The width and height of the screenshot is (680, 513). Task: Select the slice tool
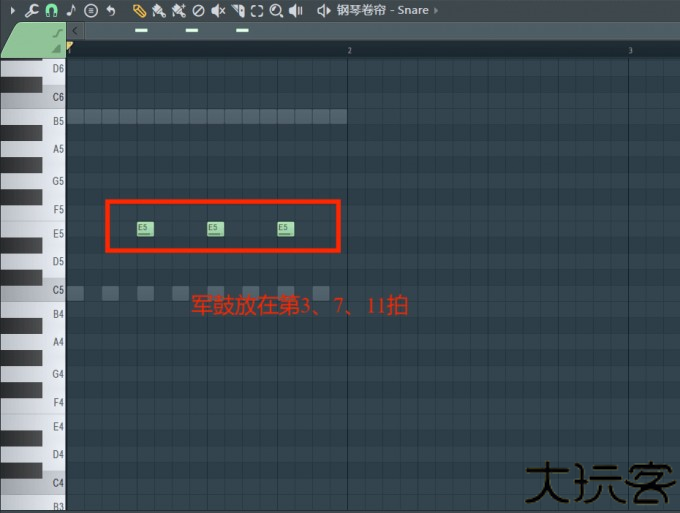coord(237,10)
